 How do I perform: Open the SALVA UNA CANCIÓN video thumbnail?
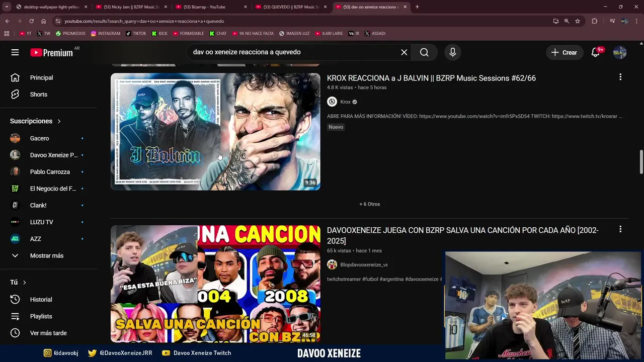coord(215,284)
